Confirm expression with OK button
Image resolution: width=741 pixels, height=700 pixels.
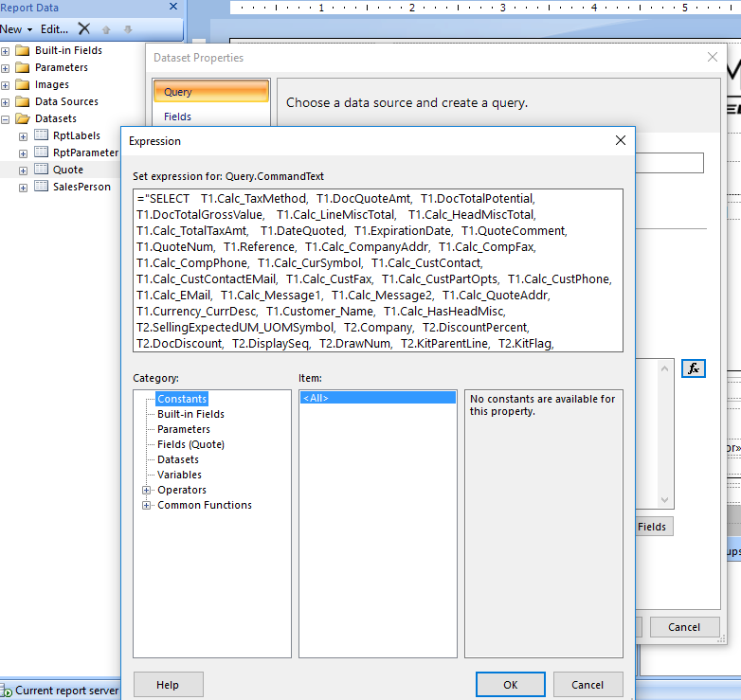[x=511, y=685]
